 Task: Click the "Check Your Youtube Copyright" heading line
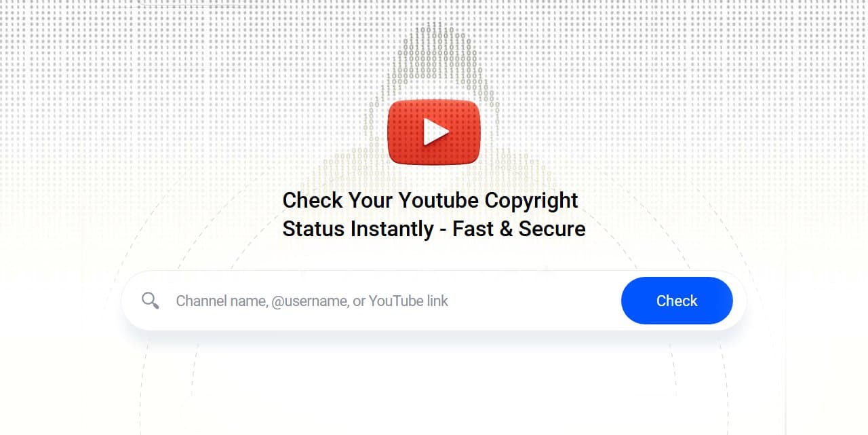pos(430,201)
